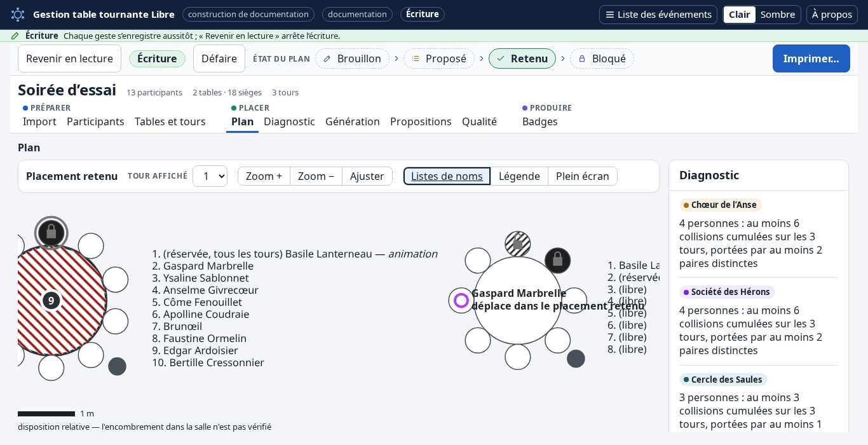Select the black locked seat on second table
This screenshot has width=868, height=445.
click(x=558, y=261)
